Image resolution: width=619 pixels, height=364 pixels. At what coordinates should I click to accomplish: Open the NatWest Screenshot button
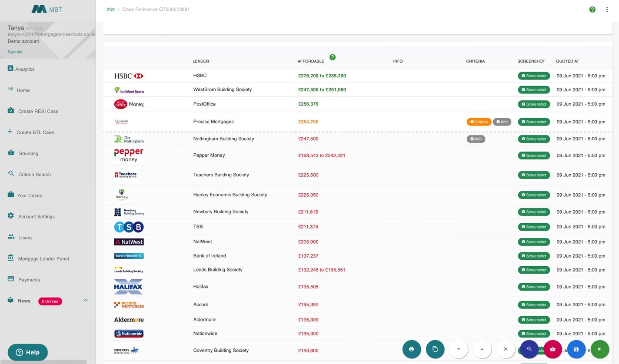click(x=534, y=242)
